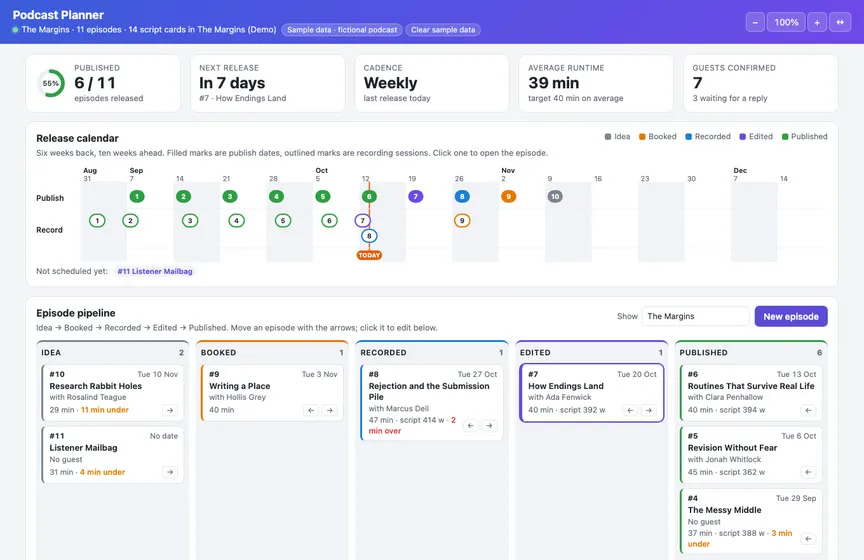Viewport: 864px width, 560px height.
Task: Click the 'target 40 min on average' text
Action: 576,98
